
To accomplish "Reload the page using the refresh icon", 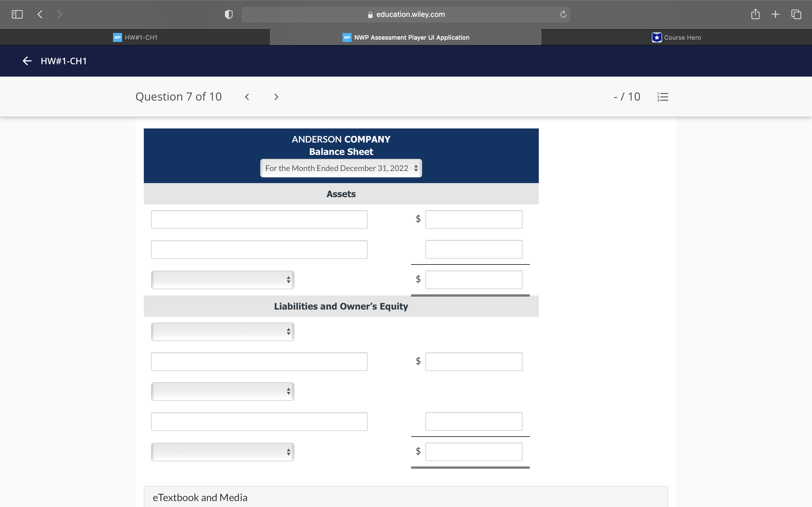I will 562,14.
